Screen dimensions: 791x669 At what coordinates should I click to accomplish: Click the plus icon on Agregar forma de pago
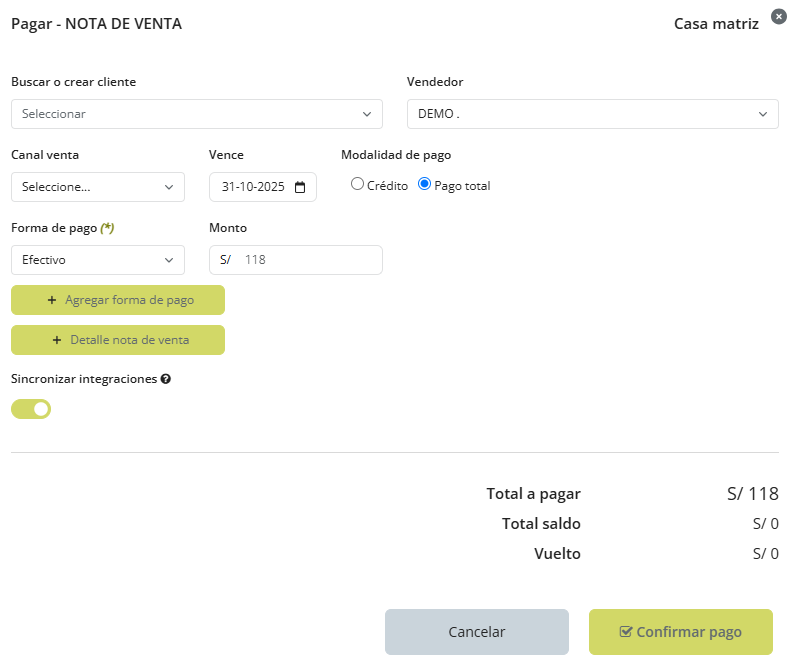(x=52, y=300)
